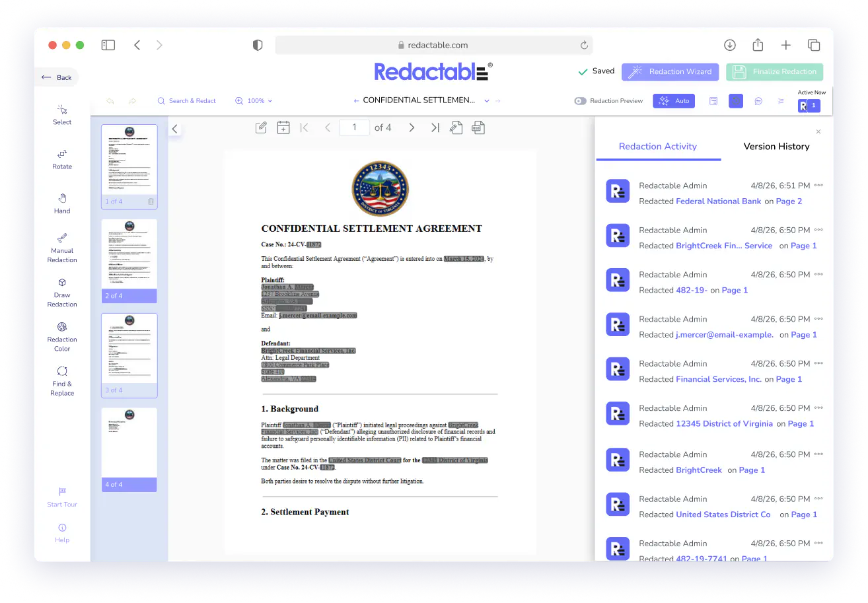Screen dimensions: 868x603
Task: Open the document panel icon next to Auto
Action: tap(713, 101)
